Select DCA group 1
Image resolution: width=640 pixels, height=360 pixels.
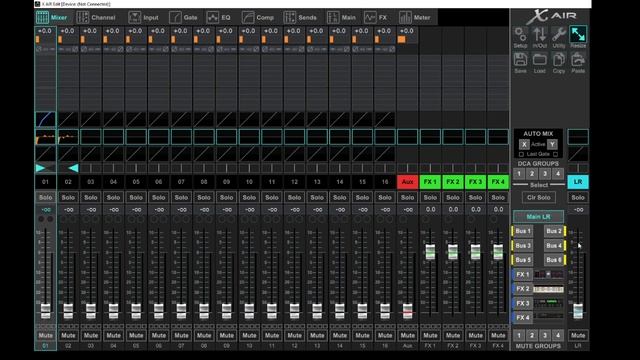pyautogui.click(x=519, y=174)
